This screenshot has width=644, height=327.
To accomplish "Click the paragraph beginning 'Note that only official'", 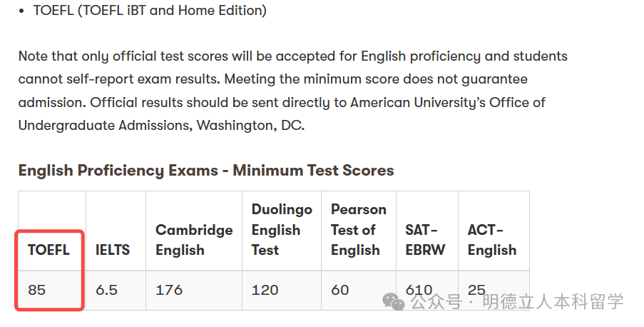I will pyautogui.click(x=292, y=56).
